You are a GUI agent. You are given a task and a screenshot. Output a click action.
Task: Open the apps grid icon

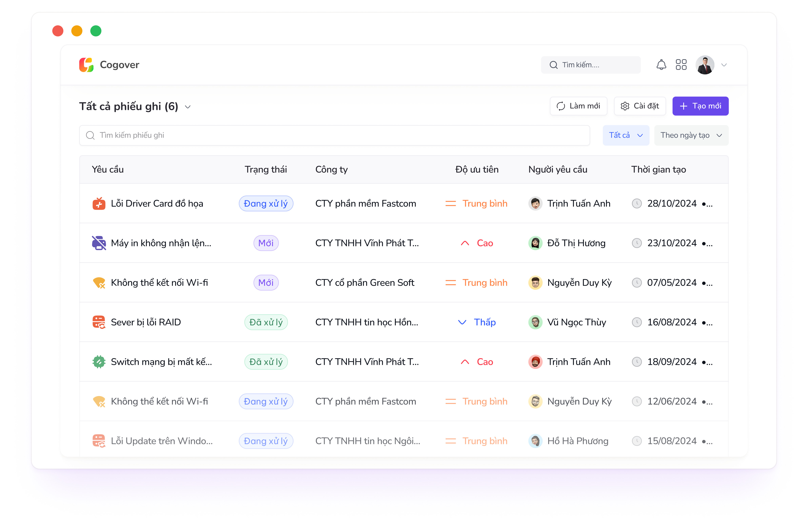[x=681, y=65]
